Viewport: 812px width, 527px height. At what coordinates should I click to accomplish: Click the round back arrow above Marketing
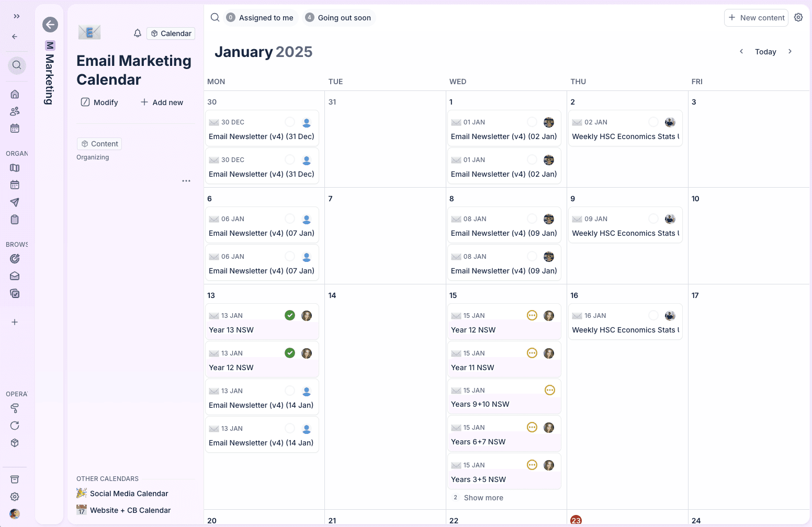pyautogui.click(x=50, y=25)
